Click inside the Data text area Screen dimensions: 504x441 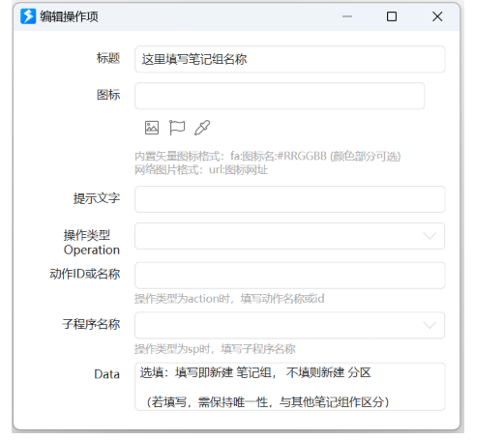point(290,387)
